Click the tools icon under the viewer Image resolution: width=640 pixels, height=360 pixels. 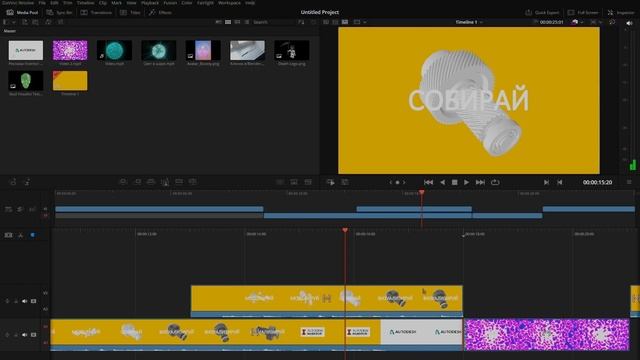[x=345, y=182]
